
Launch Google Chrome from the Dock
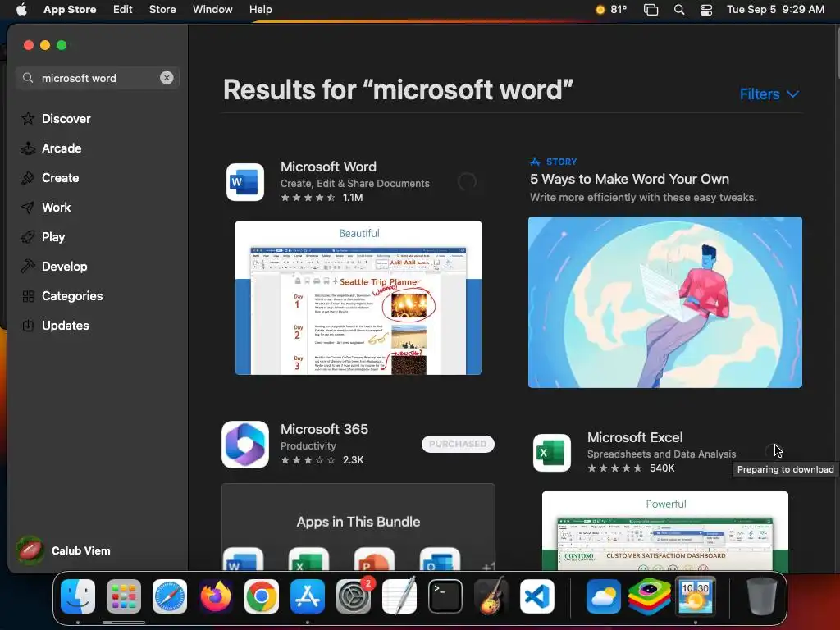[262, 596]
